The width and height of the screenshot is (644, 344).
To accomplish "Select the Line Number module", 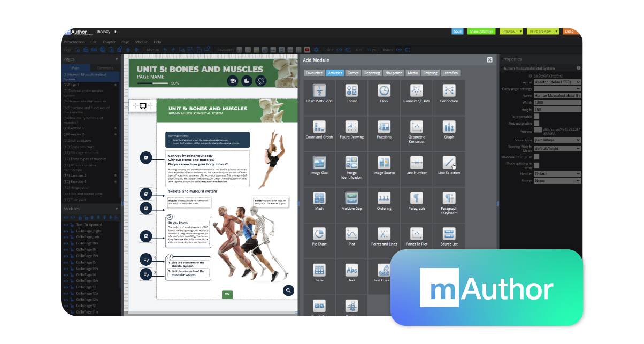I will point(416,163).
